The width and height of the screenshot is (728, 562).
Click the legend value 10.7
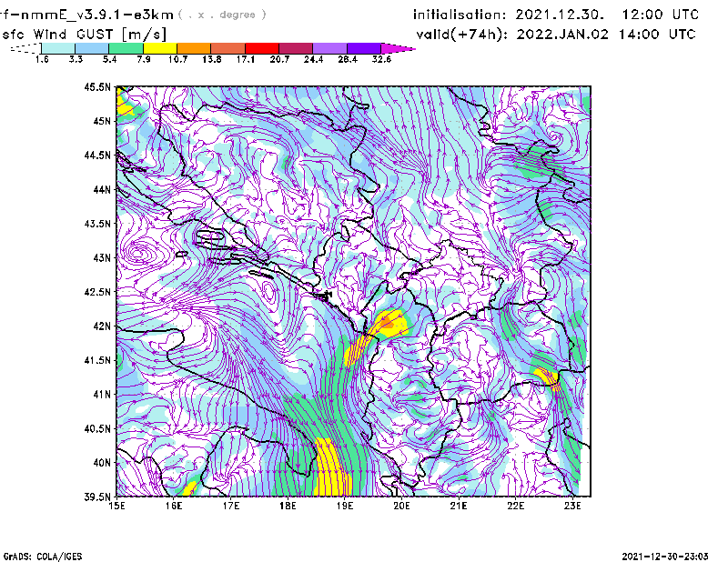coord(177,59)
